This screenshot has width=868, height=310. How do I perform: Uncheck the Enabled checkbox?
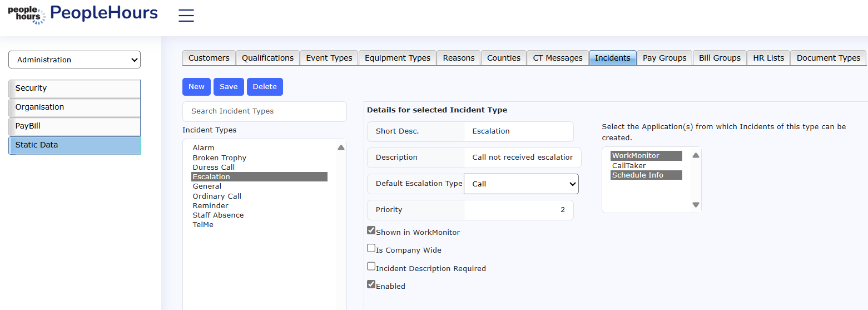click(371, 284)
